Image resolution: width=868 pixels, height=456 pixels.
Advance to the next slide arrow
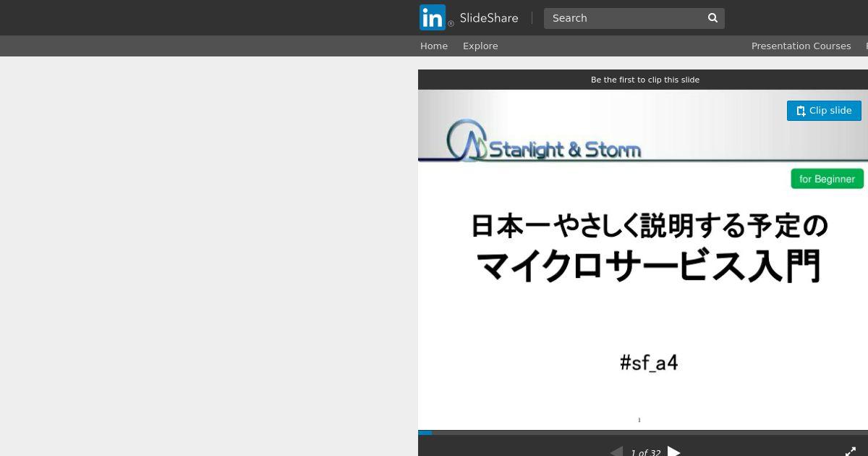673,451
